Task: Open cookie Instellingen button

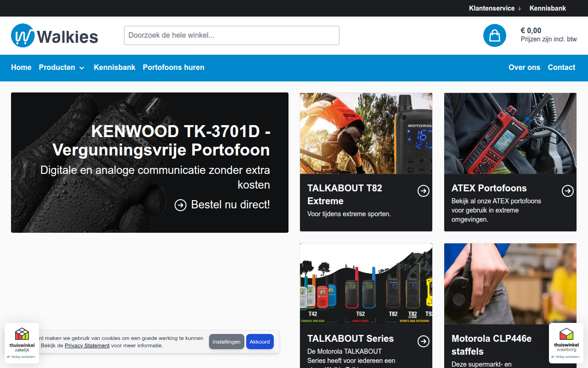Action: point(226,342)
